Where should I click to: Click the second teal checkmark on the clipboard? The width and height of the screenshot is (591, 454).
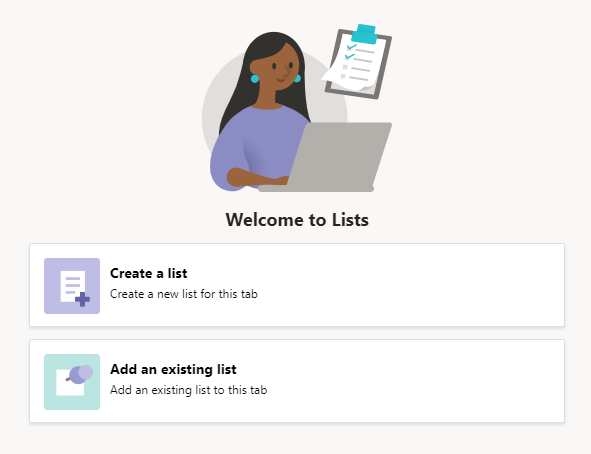(x=349, y=57)
